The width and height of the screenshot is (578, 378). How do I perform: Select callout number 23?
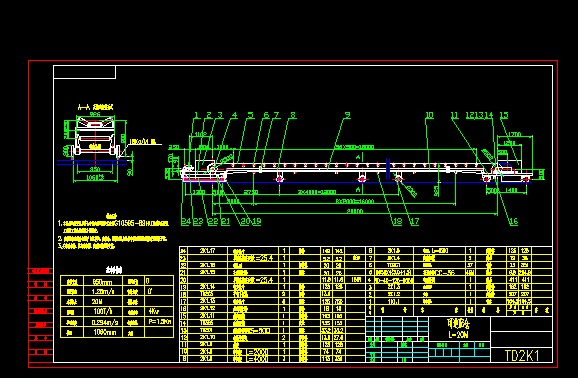pyautogui.click(x=198, y=221)
